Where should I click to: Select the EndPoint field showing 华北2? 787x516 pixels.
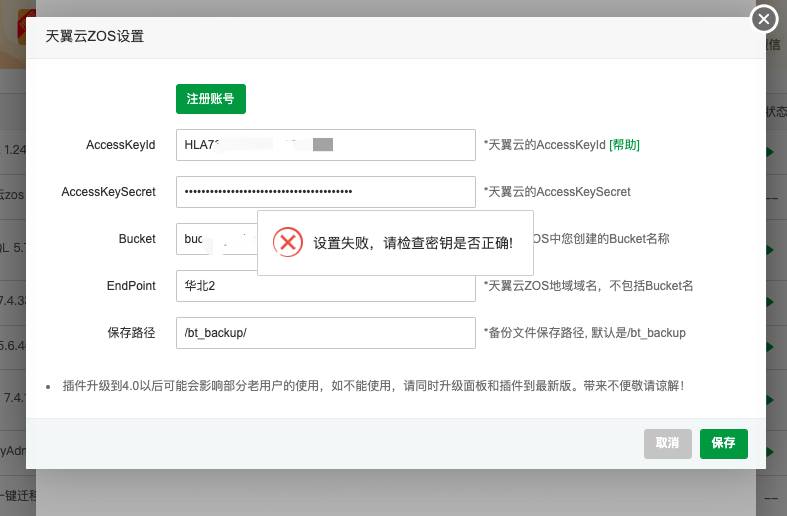(x=326, y=288)
